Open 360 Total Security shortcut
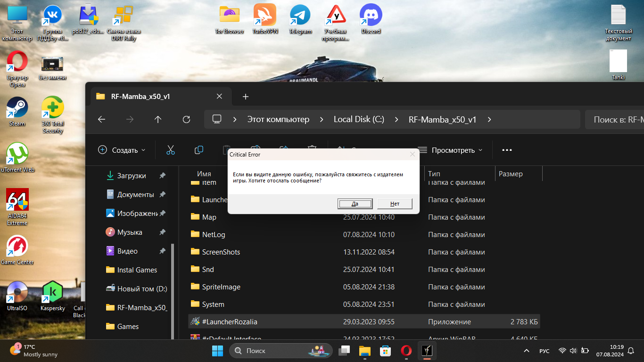Viewport: 644px width, 362px height. [53, 115]
